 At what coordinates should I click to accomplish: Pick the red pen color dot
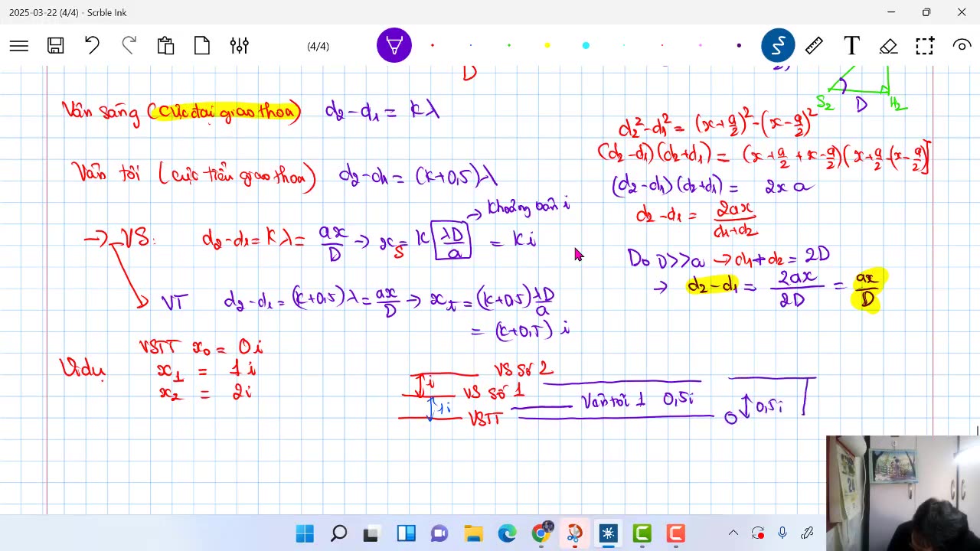(x=433, y=46)
